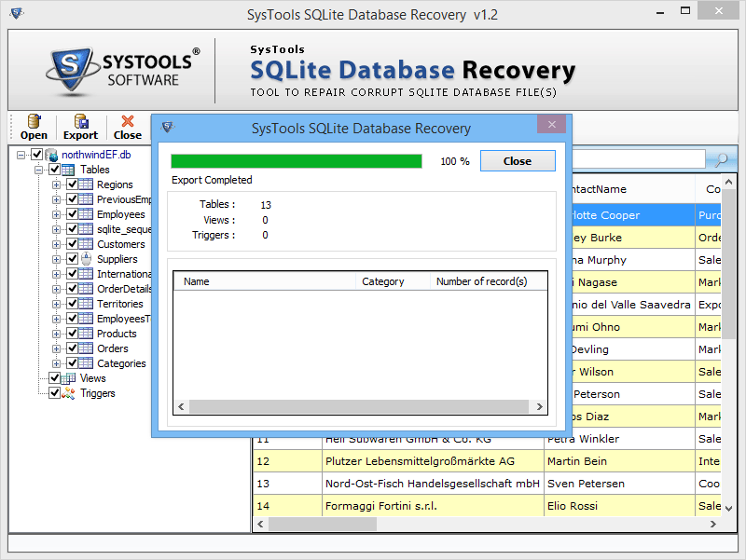Click cell 'Plutzer Lebensmittelgroßmärkte AG'

433,461
